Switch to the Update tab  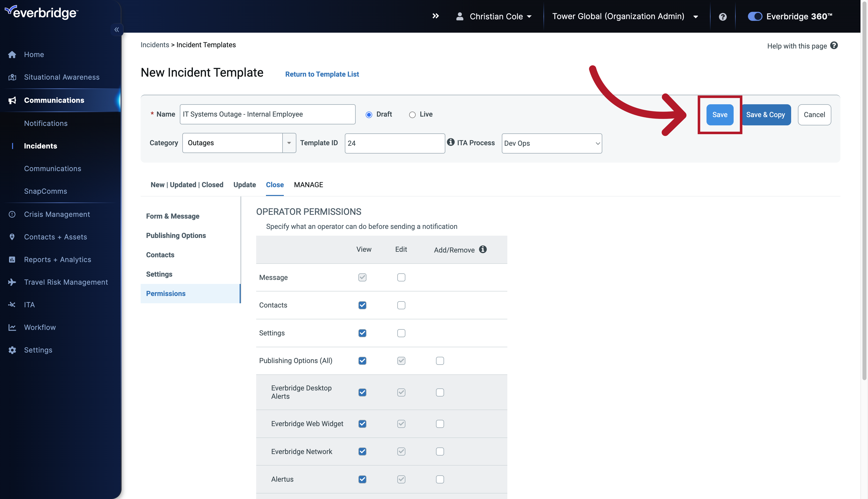click(x=245, y=185)
